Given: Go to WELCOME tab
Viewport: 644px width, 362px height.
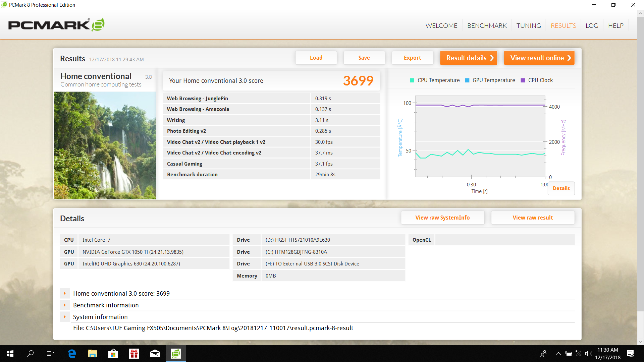Looking at the screenshot, I should (441, 26).
